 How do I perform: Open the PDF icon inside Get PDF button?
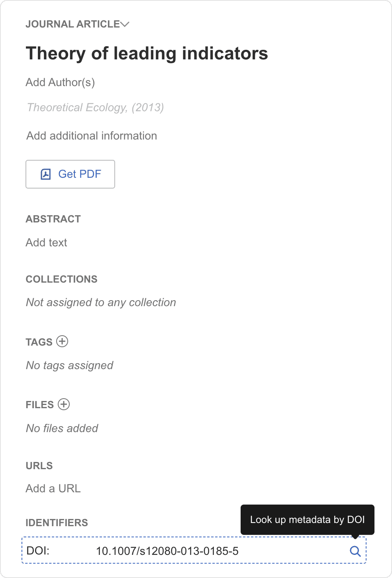point(45,174)
